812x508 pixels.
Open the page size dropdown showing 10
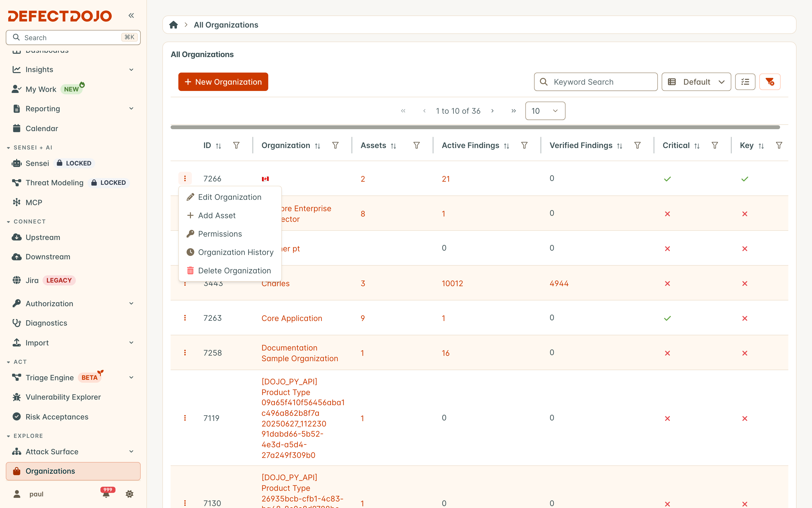[x=545, y=111]
